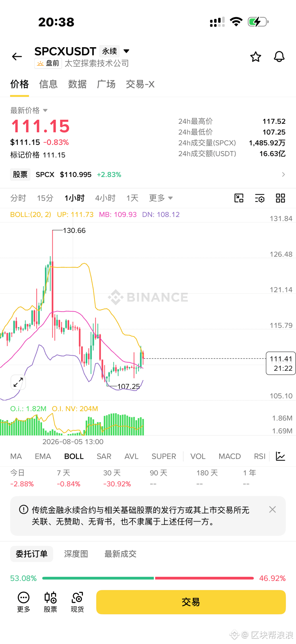296x644 pixels.
Task: Add SPCXUSDT to favorites with star
Action: click(x=255, y=57)
